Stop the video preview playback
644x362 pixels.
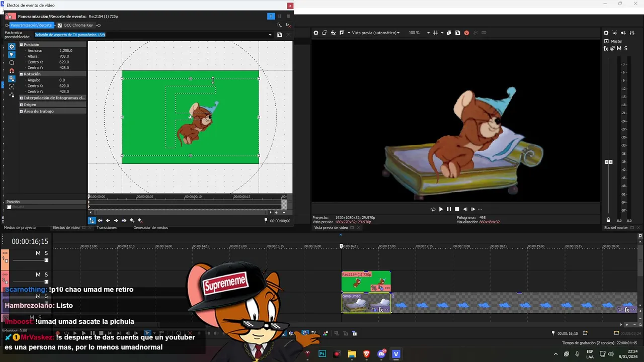coord(457,209)
